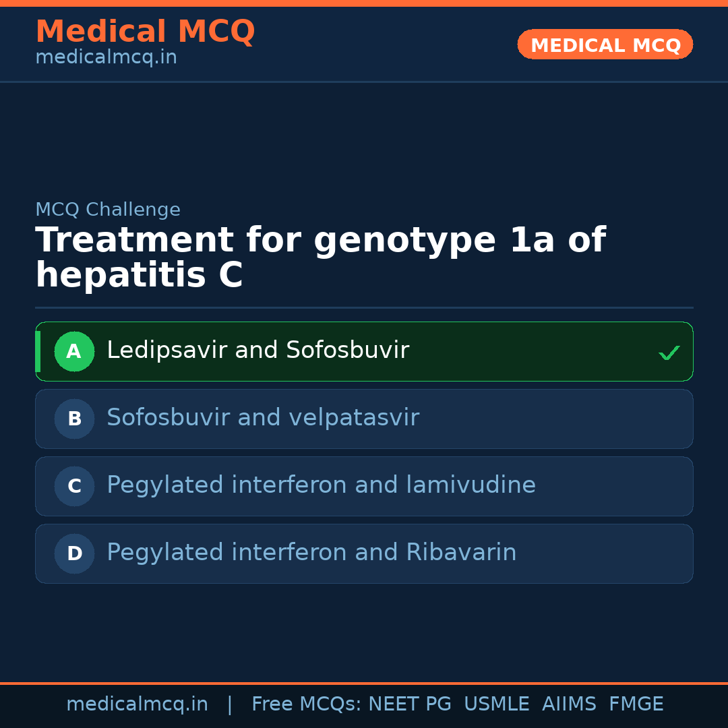Image resolution: width=728 pixels, height=728 pixels.
Task: Select answer Sofosbuvir and velpatasvir
Action: (263, 418)
